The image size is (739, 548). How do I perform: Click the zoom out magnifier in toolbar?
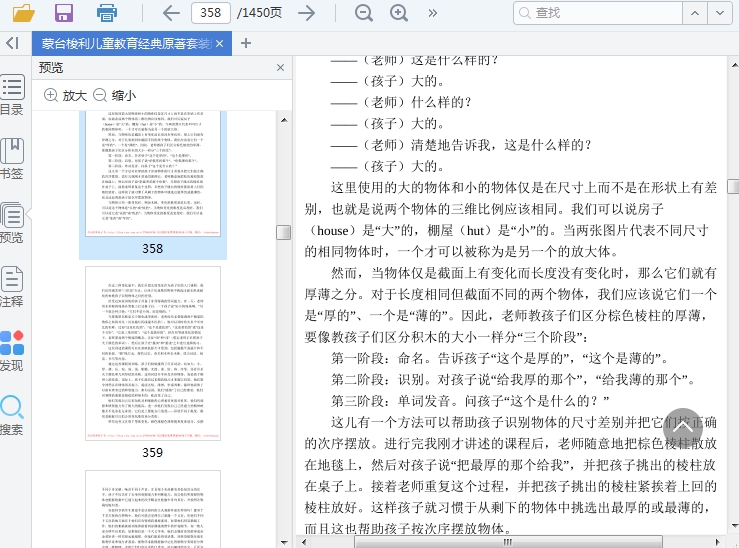click(x=364, y=13)
